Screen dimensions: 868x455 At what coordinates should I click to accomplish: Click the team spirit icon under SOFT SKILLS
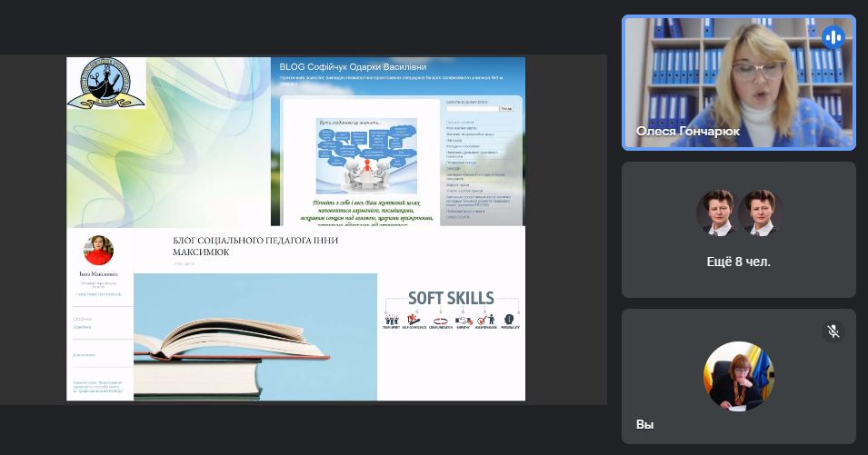coord(391,321)
